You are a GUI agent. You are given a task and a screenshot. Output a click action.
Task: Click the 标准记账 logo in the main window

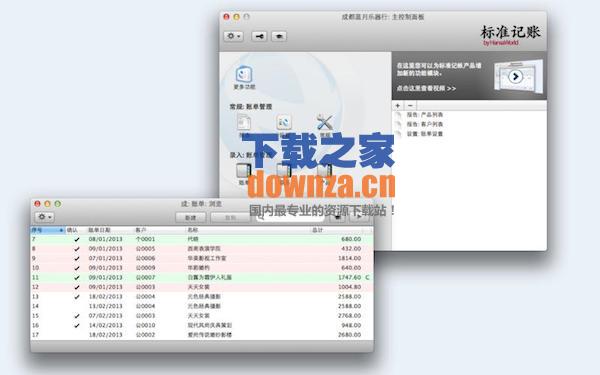510,34
